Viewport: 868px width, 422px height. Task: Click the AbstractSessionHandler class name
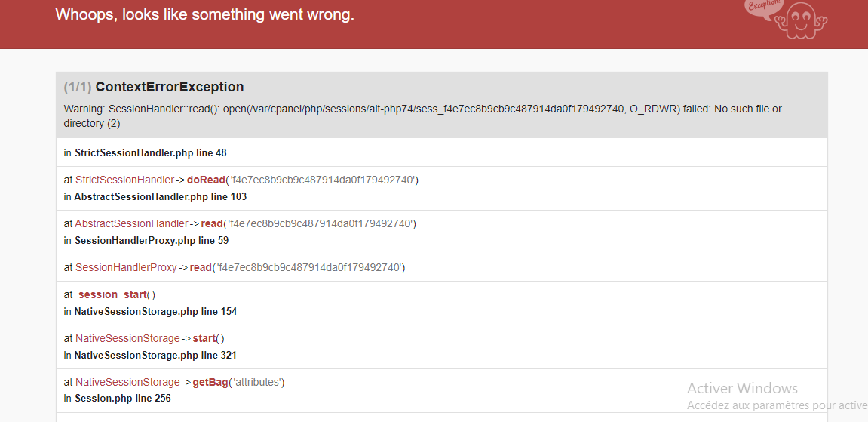131,223
